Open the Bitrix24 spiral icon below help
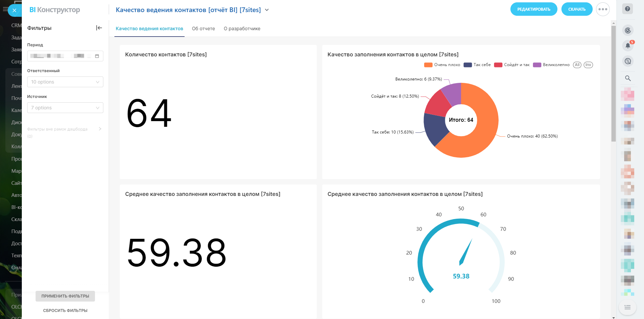 click(628, 31)
